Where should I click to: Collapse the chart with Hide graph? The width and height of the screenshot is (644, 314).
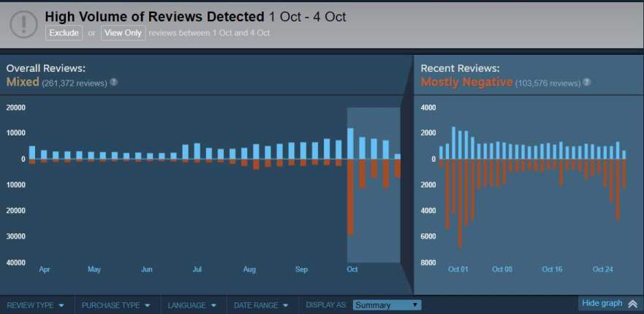pyautogui.click(x=602, y=304)
